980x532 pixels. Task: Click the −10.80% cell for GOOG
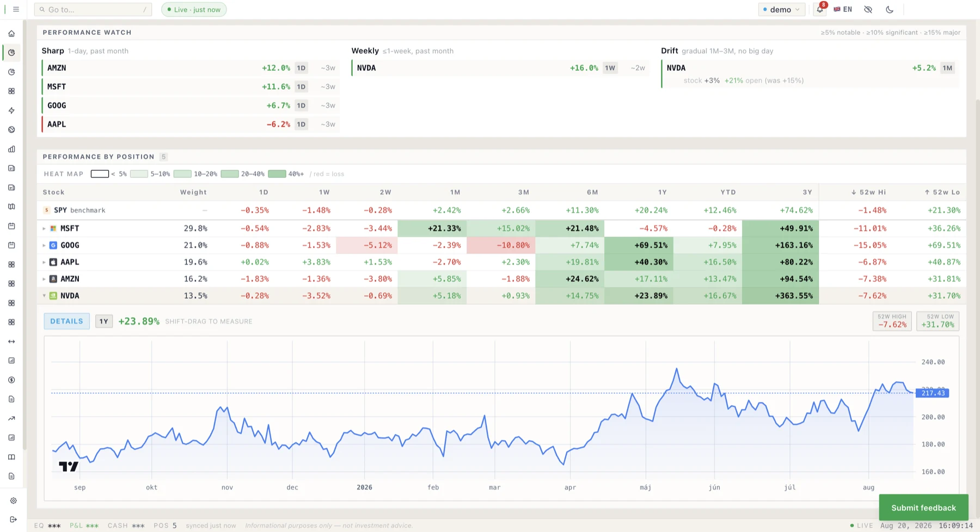[x=501, y=245]
